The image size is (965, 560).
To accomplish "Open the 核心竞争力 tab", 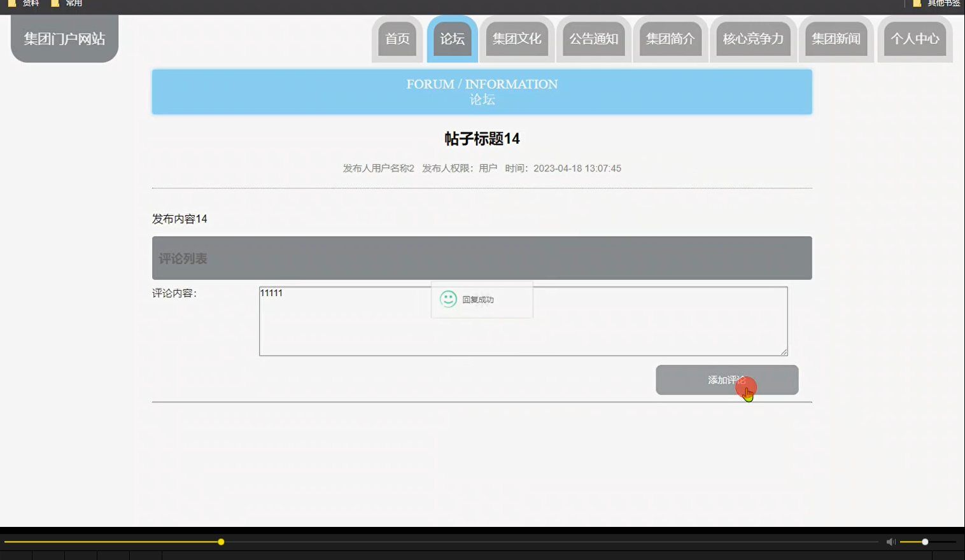I will [753, 39].
